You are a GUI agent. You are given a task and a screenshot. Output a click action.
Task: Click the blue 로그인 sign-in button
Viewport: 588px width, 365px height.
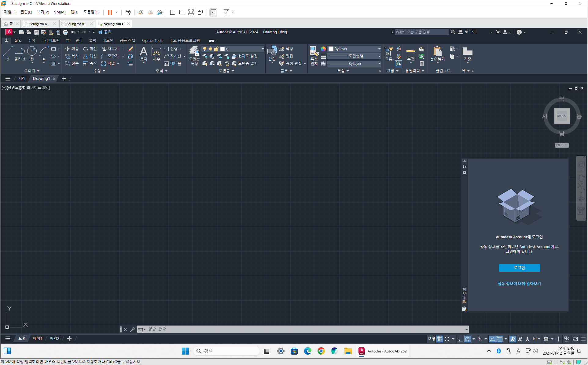[x=519, y=268]
